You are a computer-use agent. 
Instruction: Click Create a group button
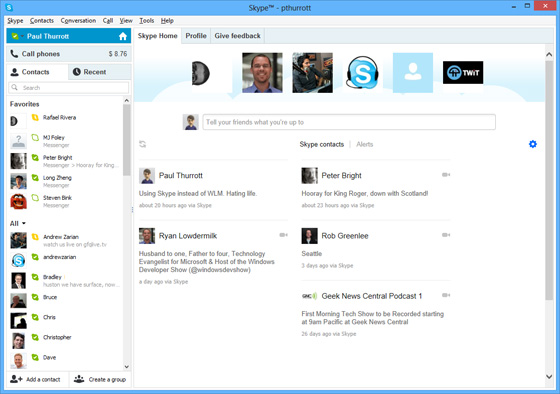[100, 379]
